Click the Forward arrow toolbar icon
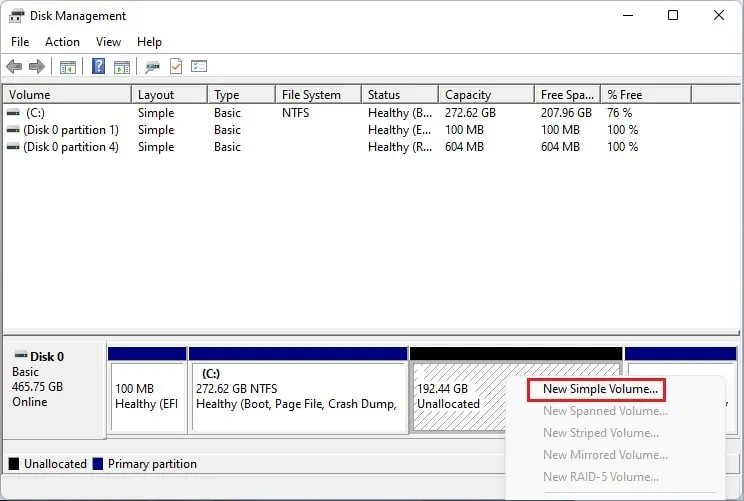The width and height of the screenshot is (744, 501). point(37,66)
